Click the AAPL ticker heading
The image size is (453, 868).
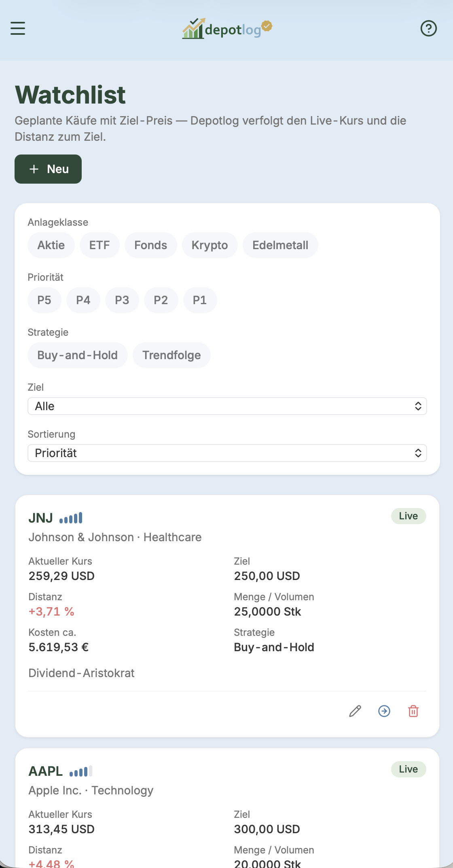(x=45, y=771)
